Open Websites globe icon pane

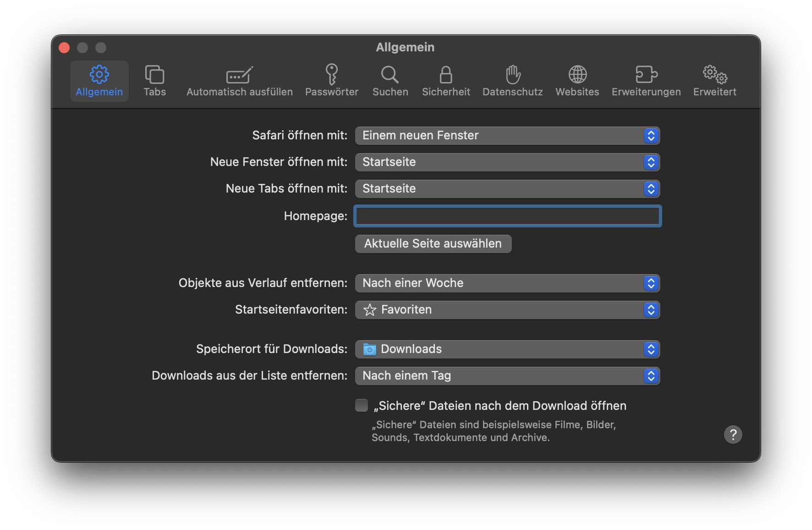(x=577, y=81)
